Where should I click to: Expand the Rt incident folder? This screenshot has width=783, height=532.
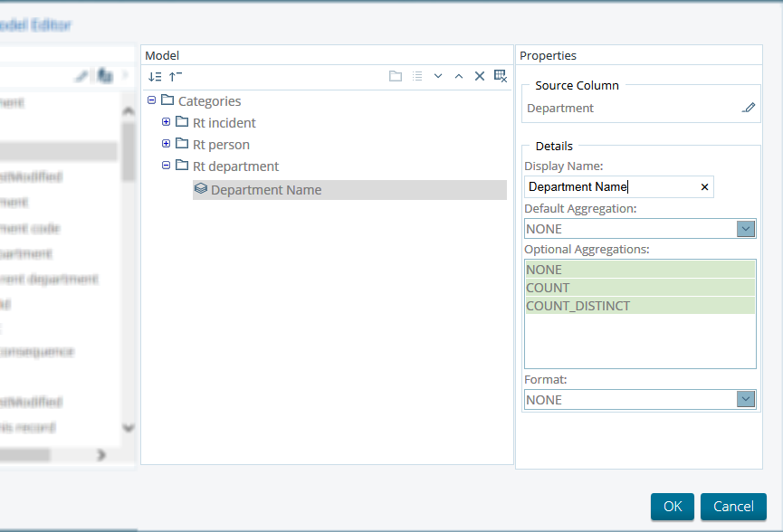tap(166, 122)
